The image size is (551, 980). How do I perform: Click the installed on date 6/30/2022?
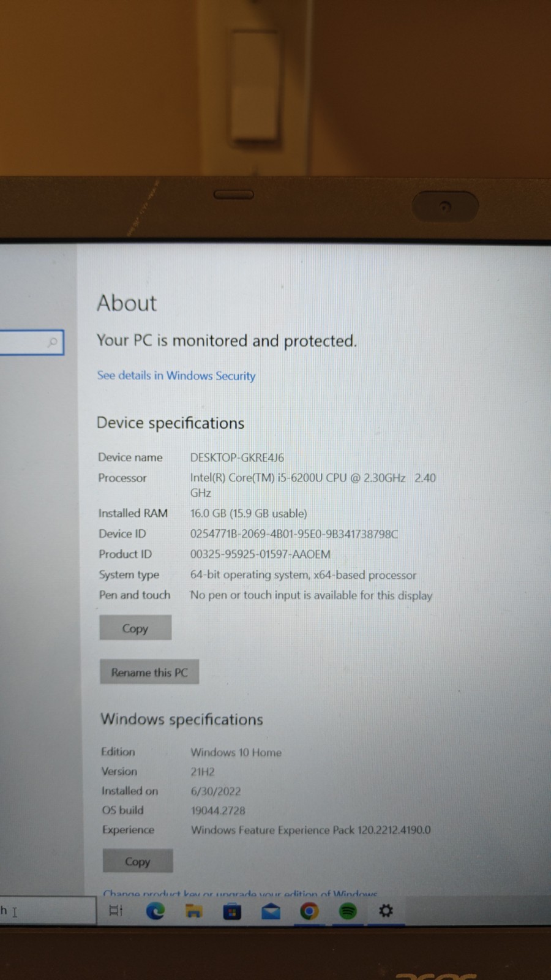(216, 791)
